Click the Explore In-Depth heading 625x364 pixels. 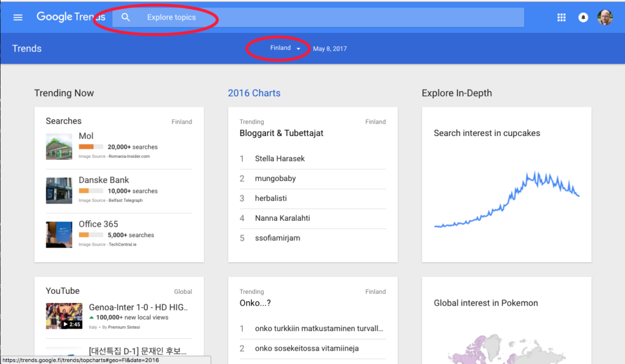(457, 93)
